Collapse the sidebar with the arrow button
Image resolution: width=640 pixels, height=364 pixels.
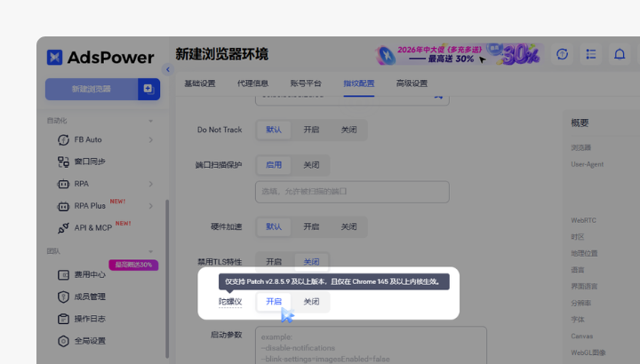[168, 70]
